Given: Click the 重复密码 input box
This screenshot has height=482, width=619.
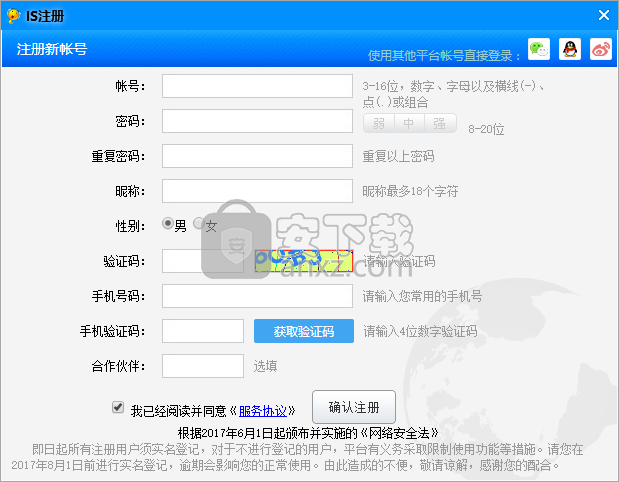Looking at the screenshot, I should (x=257, y=156).
